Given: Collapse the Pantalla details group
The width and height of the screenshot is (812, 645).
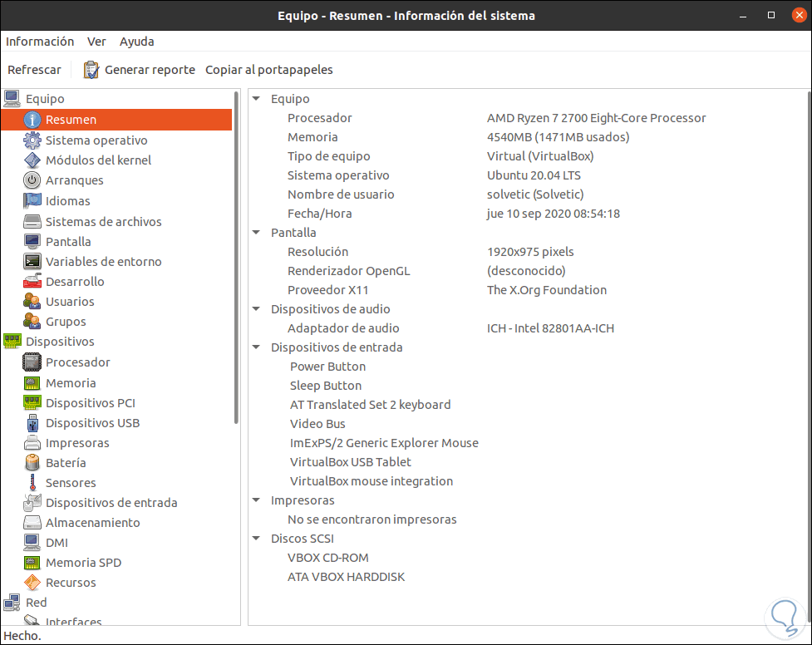Looking at the screenshot, I should pyautogui.click(x=258, y=233).
